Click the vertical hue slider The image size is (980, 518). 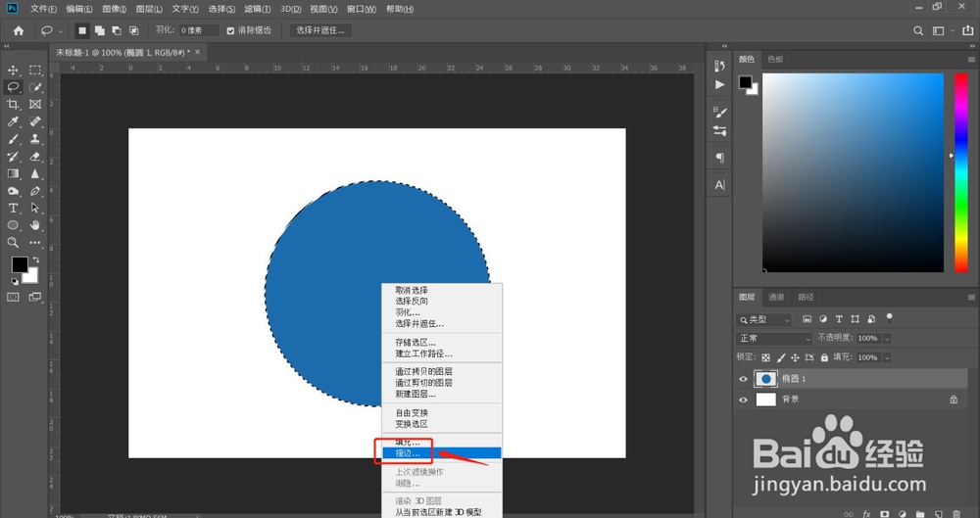[x=960, y=172]
